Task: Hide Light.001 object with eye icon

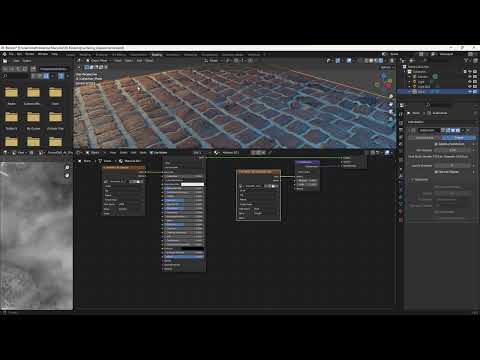Action: pos(470,86)
